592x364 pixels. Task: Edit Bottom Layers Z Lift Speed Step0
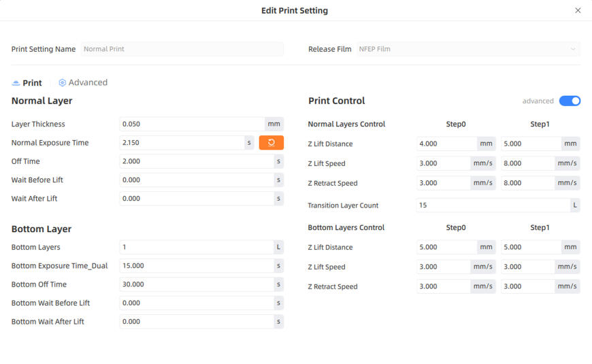pos(443,267)
